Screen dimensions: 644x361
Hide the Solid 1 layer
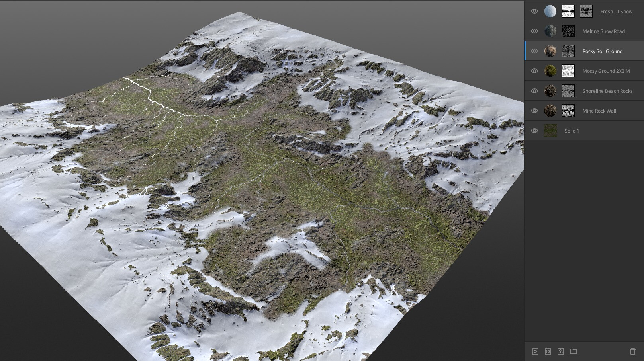534,131
